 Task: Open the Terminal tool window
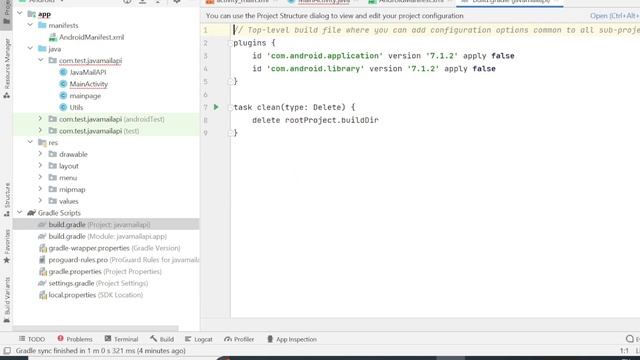coord(122,339)
